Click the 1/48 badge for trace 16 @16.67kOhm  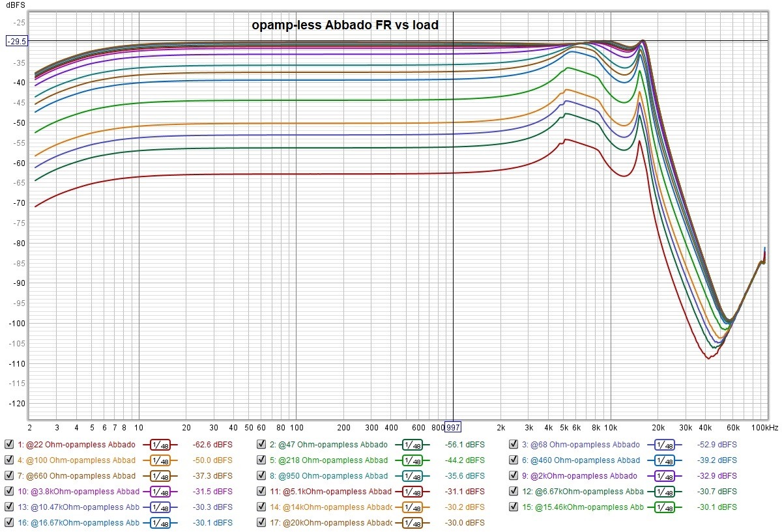point(160,523)
